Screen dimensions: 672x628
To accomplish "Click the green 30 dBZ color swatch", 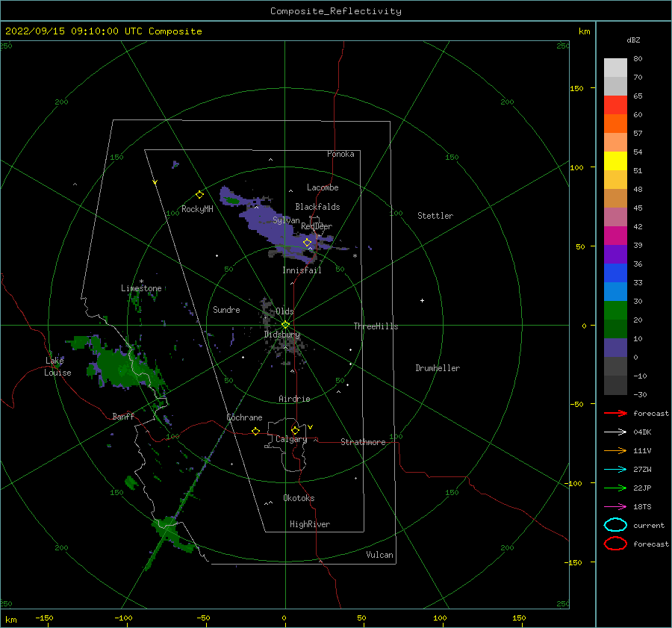I will pos(615,310).
